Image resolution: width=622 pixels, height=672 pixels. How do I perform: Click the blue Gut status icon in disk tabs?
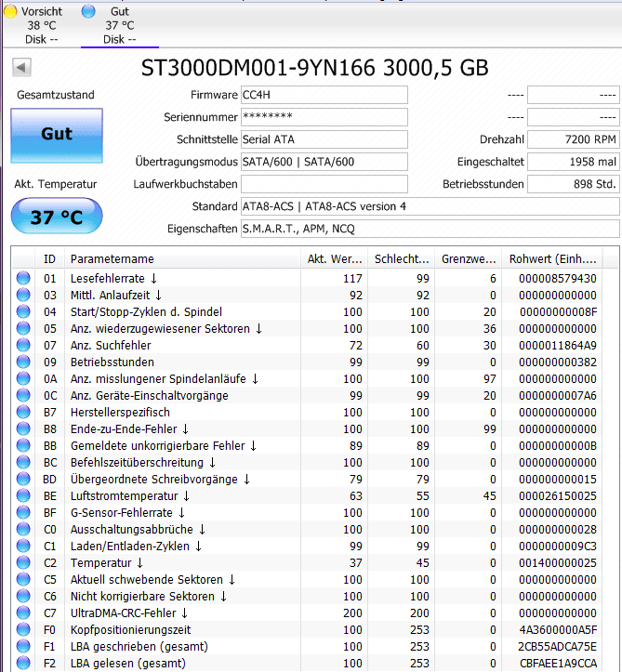pos(88,11)
